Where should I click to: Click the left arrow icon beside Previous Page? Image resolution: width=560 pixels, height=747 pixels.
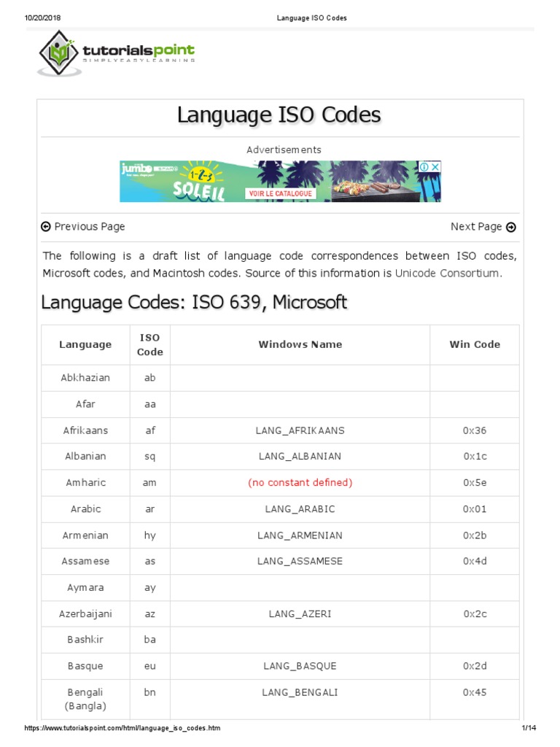coord(46,227)
